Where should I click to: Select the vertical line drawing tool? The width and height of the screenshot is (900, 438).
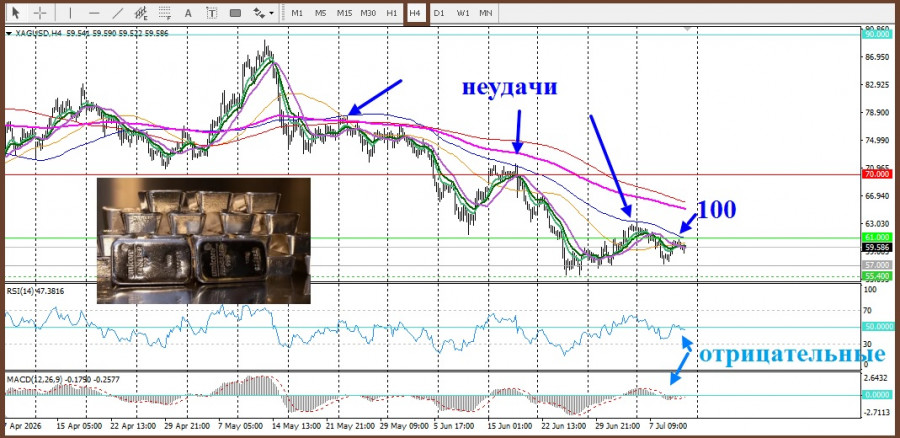(71, 13)
